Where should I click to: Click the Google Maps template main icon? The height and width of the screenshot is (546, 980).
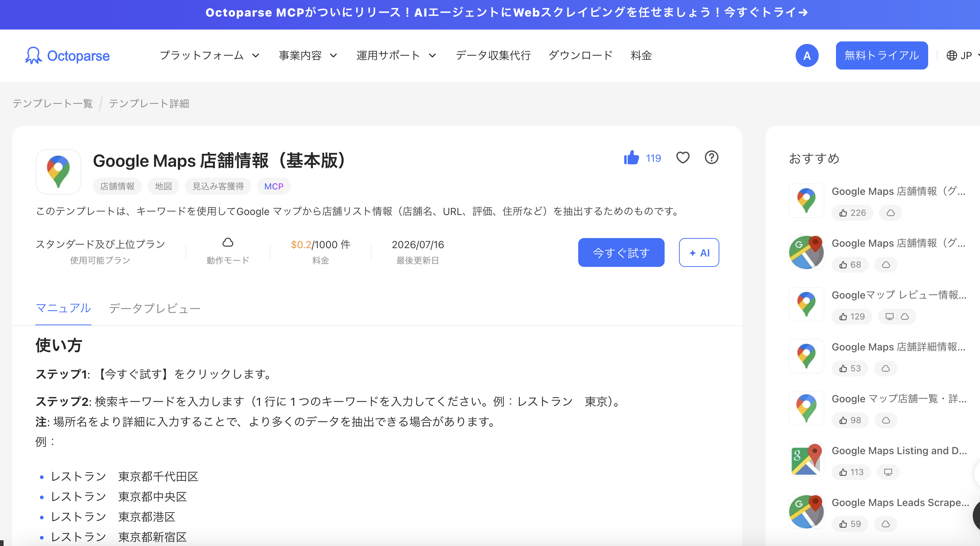point(58,171)
